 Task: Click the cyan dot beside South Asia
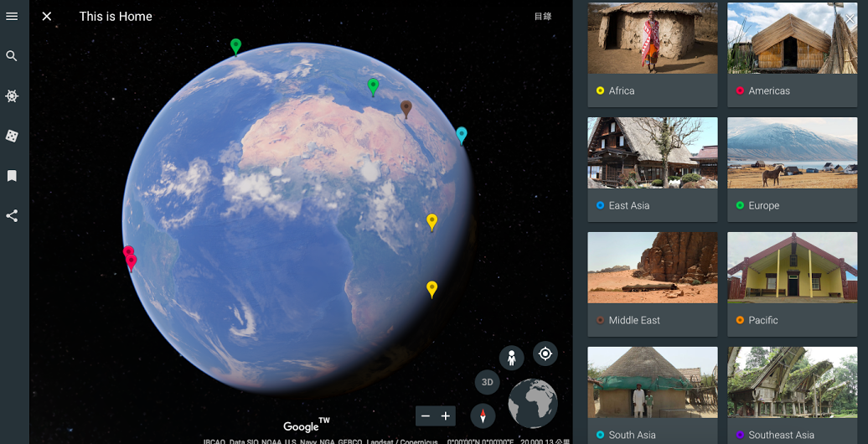point(600,435)
